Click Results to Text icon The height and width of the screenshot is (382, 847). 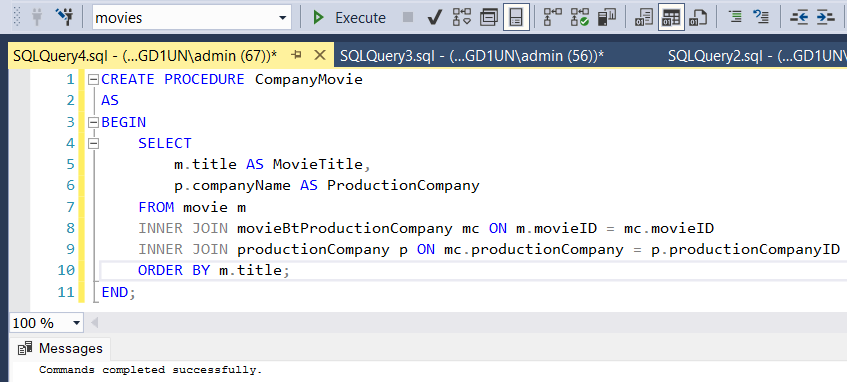point(644,18)
